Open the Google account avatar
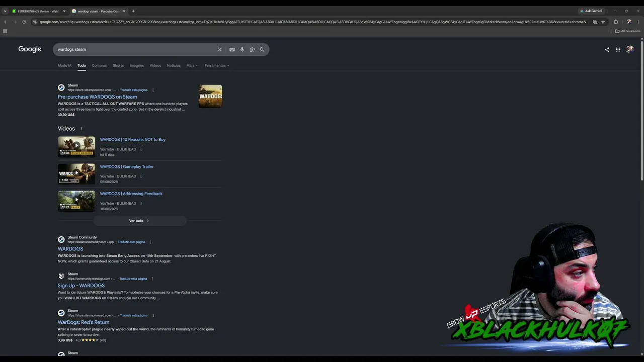 630,49
